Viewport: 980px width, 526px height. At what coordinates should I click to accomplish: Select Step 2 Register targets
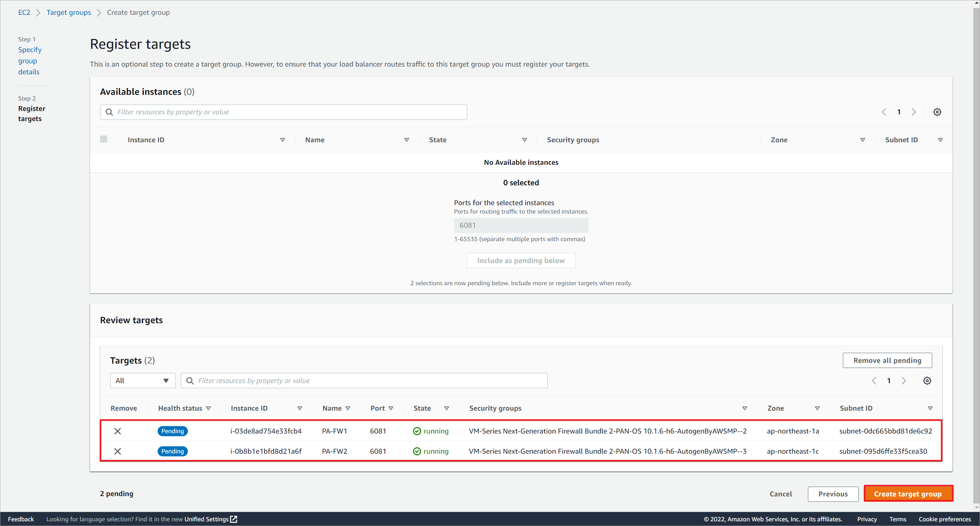point(32,113)
